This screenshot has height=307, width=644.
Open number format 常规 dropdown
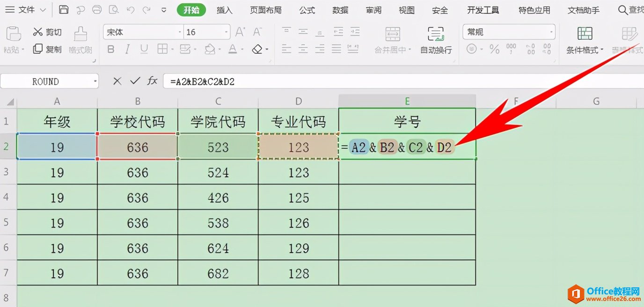tap(552, 32)
